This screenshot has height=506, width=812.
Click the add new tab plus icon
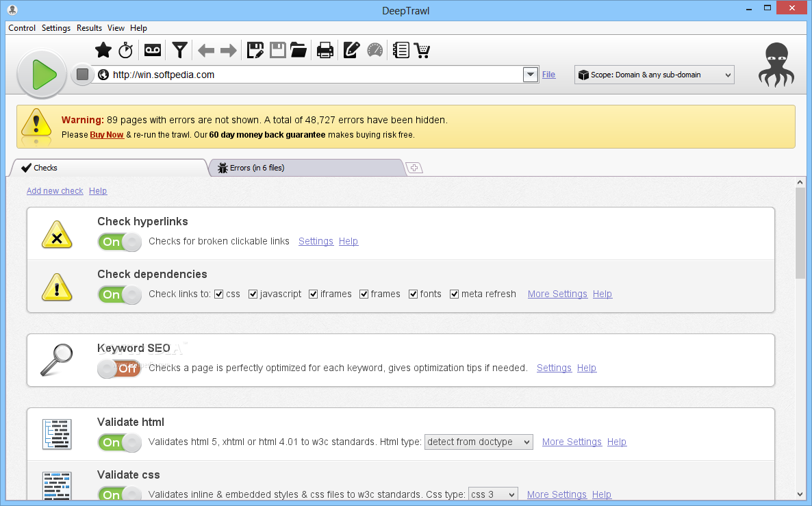click(414, 168)
